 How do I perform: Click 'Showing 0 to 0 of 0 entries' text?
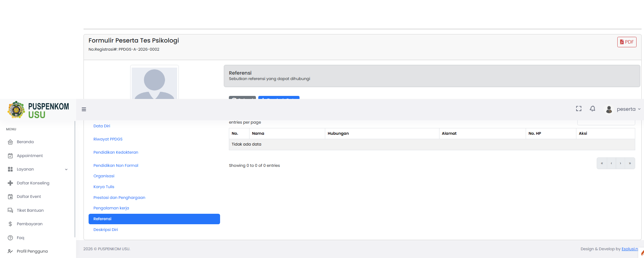coord(254,165)
